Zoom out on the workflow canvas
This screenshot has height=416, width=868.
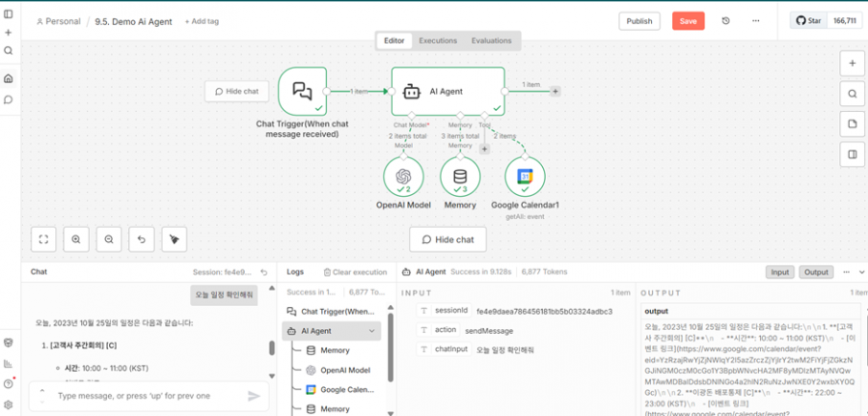[109, 238]
